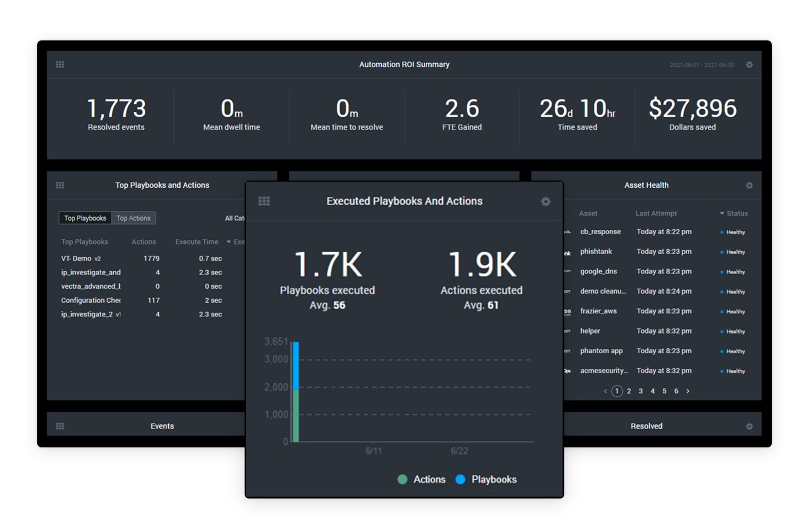809x532 pixels.
Task: Click the Execute Time column header
Action: tap(197, 242)
